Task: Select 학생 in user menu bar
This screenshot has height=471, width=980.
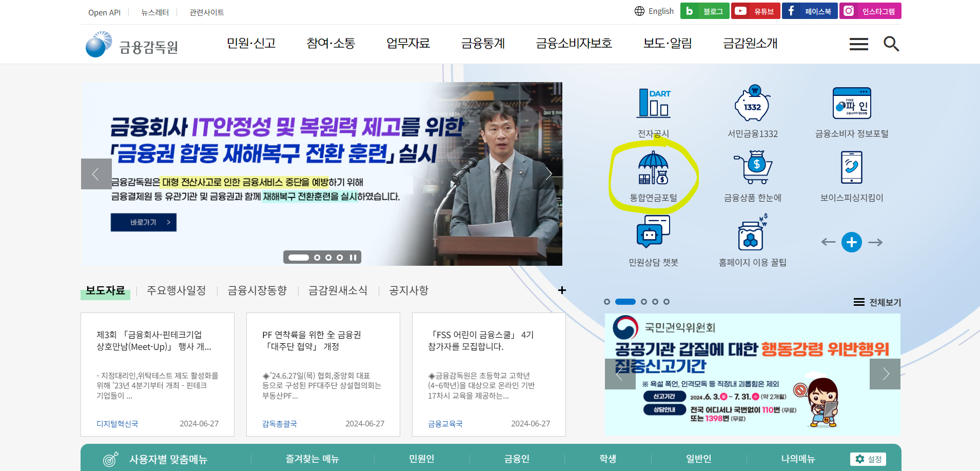Action: [608, 459]
